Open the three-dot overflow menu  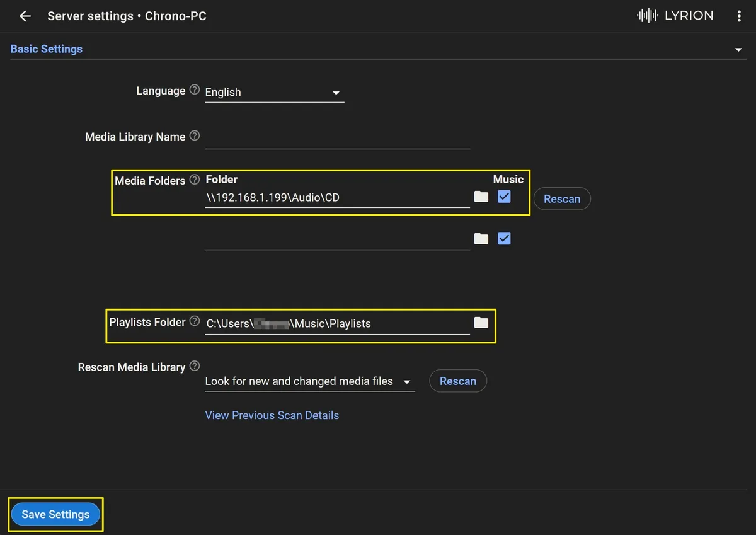[739, 16]
